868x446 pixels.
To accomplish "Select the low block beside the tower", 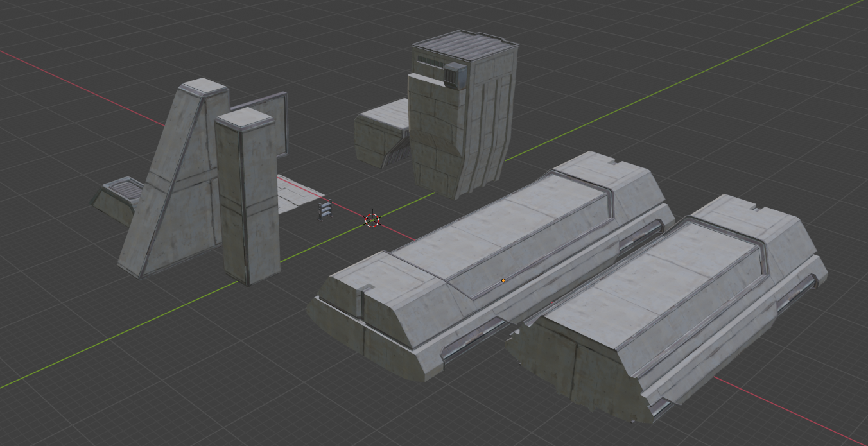I will tap(379, 135).
